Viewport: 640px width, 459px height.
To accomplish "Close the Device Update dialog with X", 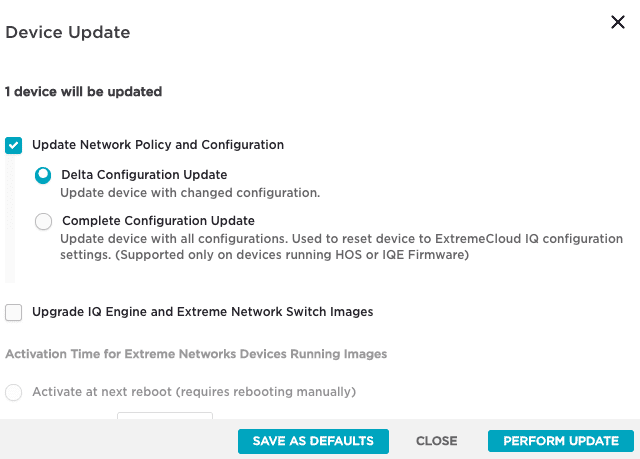I will click(618, 23).
